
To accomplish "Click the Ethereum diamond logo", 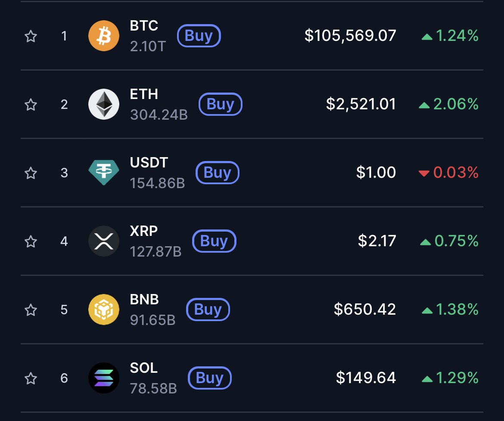I will point(103,104).
